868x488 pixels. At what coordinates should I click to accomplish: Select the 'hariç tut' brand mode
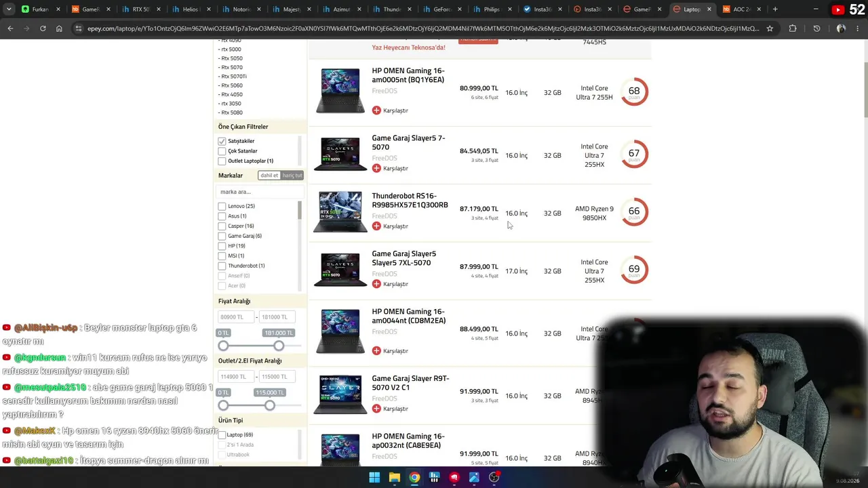(x=292, y=176)
